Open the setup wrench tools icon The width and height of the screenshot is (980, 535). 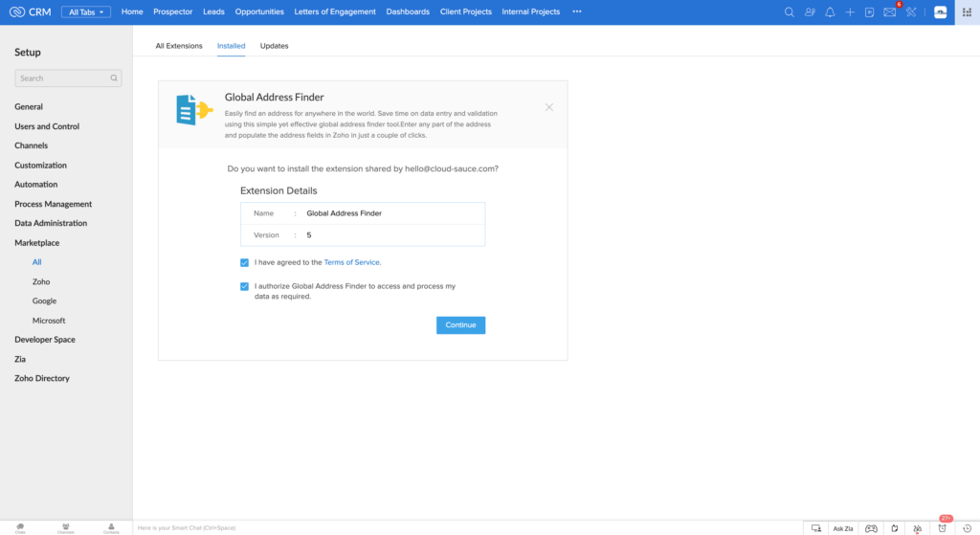(x=911, y=11)
